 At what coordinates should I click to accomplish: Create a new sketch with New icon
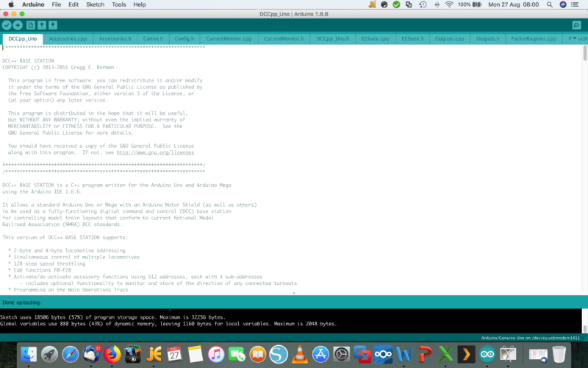click(x=31, y=25)
